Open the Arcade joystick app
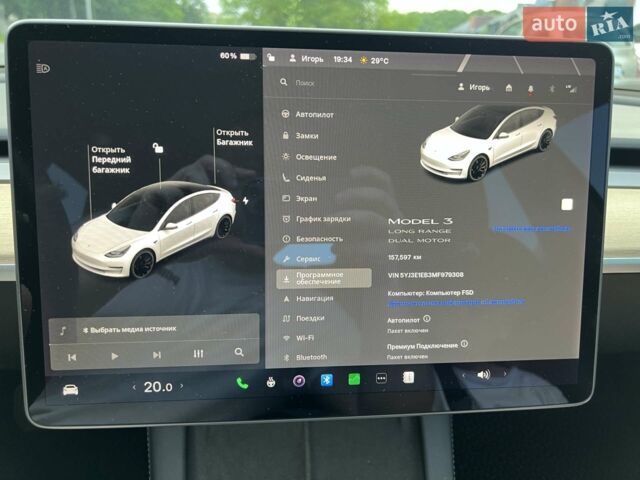 271,382
